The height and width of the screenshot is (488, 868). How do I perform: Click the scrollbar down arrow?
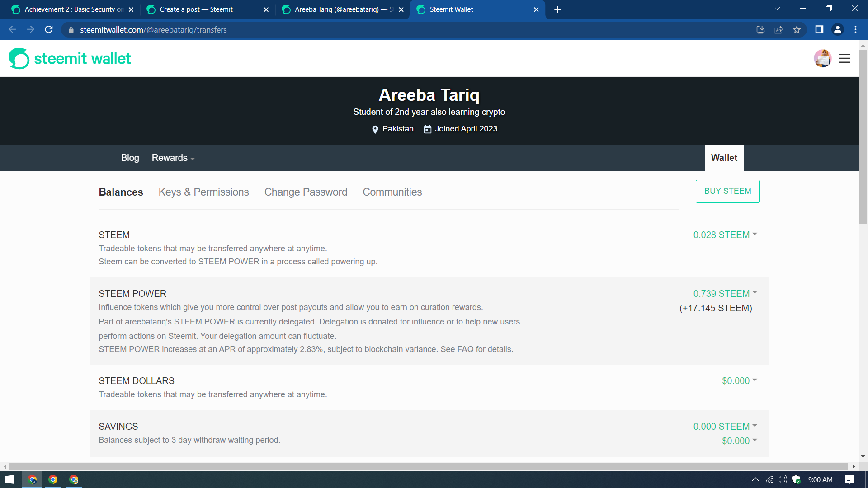click(x=863, y=457)
